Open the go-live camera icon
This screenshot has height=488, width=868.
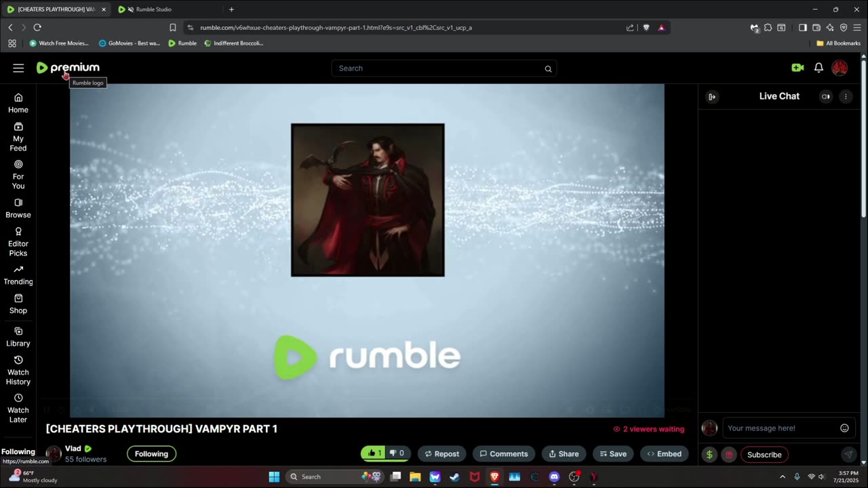coord(797,68)
